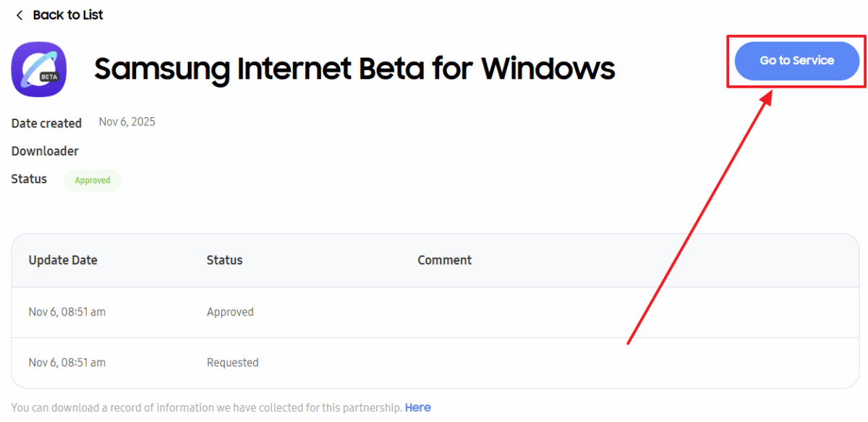Click the Samsung Internet Beta for Windows title
Screen dimensions: 868x422
(x=354, y=69)
